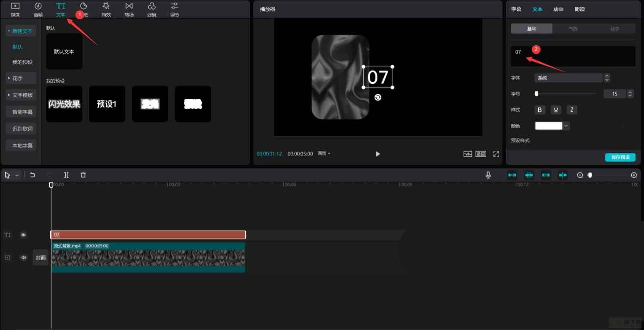Select the 花字 sub-tab in properties
The width and height of the screenshot is (644, 330).
coord(615,29)
